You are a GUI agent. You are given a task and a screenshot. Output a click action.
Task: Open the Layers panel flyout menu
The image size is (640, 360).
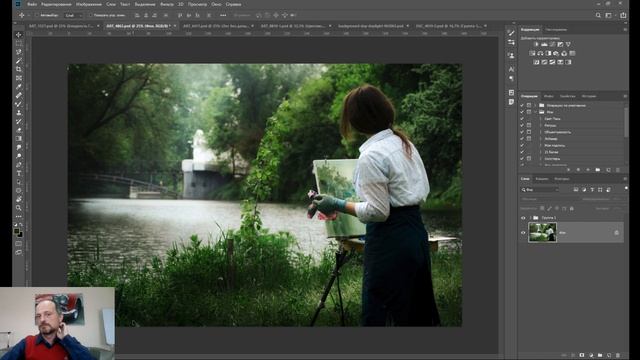625,179
